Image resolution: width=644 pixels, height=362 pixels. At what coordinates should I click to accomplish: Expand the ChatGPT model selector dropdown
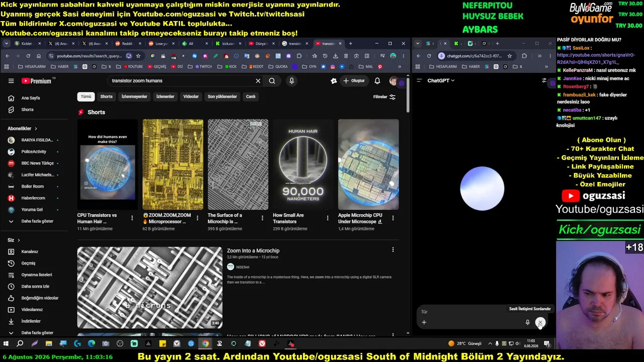click(441, 80)
